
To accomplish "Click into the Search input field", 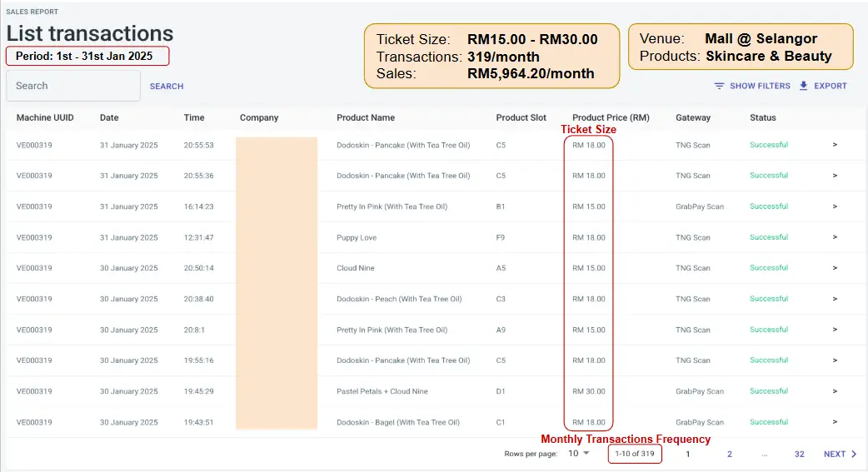I will click(73, 86).
